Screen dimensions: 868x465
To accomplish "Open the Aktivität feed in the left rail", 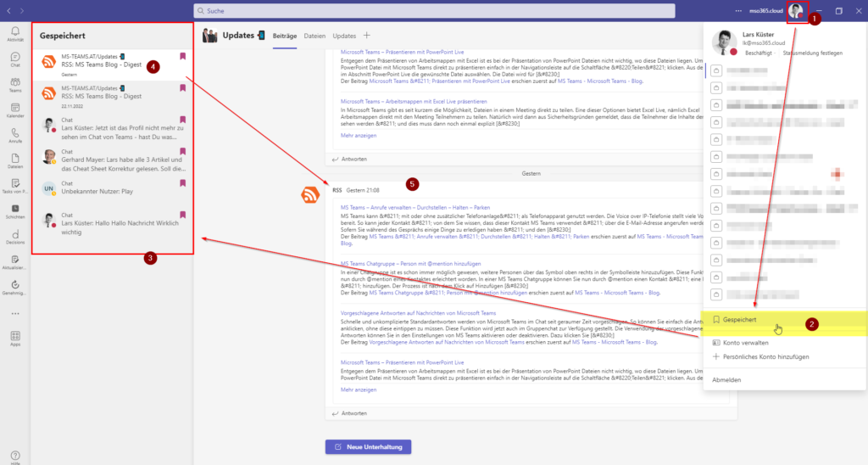I will [x=15, y=34].
